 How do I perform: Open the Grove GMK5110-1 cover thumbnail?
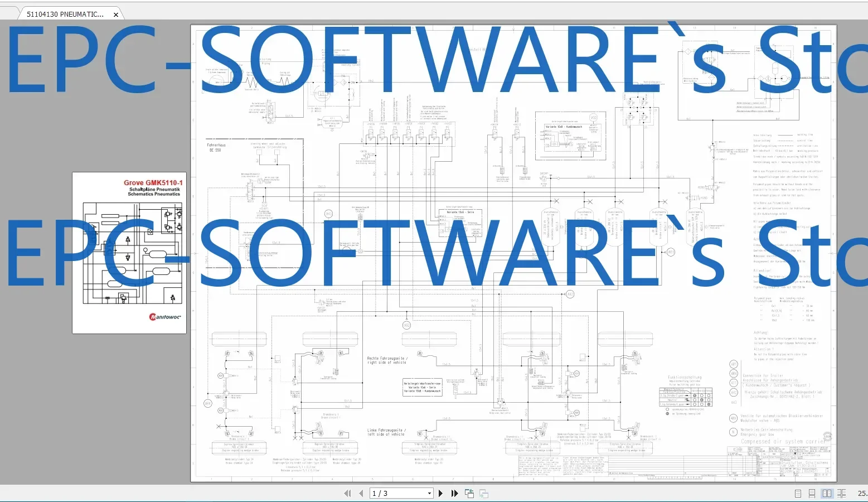[x=130, y=251]
